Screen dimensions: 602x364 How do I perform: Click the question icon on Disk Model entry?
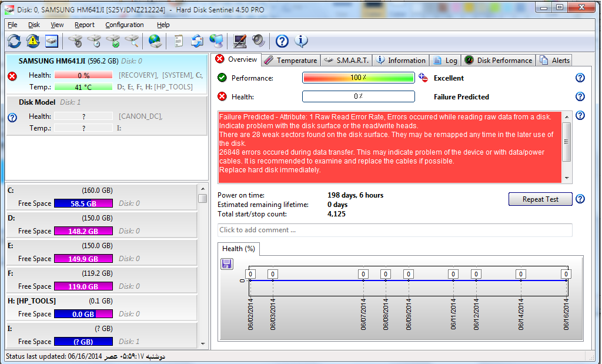(x=12, y=118)
